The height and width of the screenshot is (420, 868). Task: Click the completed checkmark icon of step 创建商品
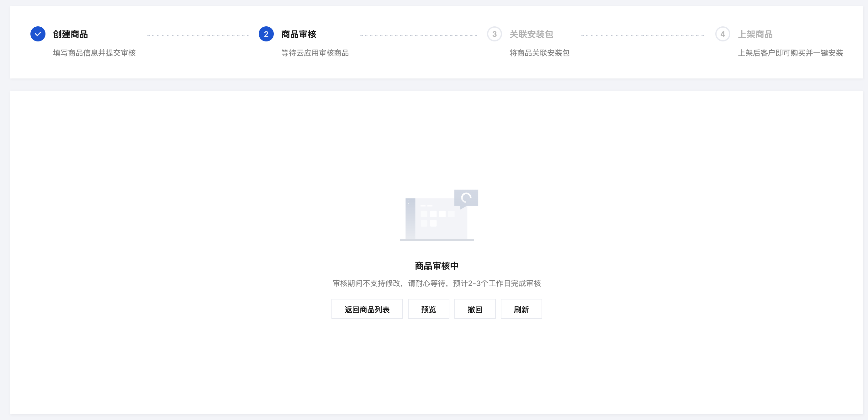(x=38, y=34)
